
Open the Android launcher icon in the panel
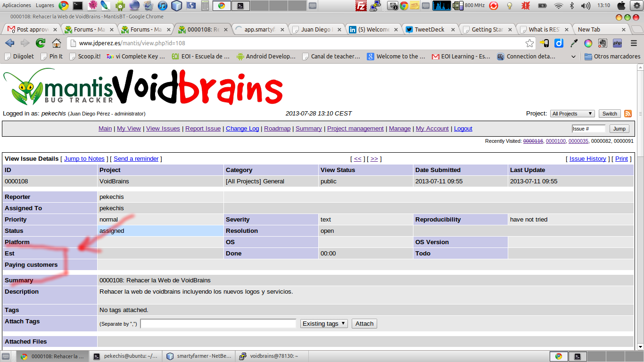coord(120,6)
